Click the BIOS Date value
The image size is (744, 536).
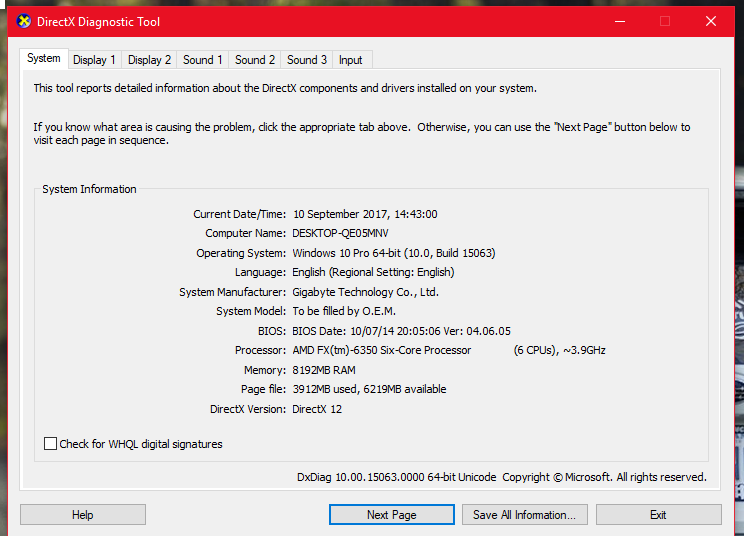point(401,331)
